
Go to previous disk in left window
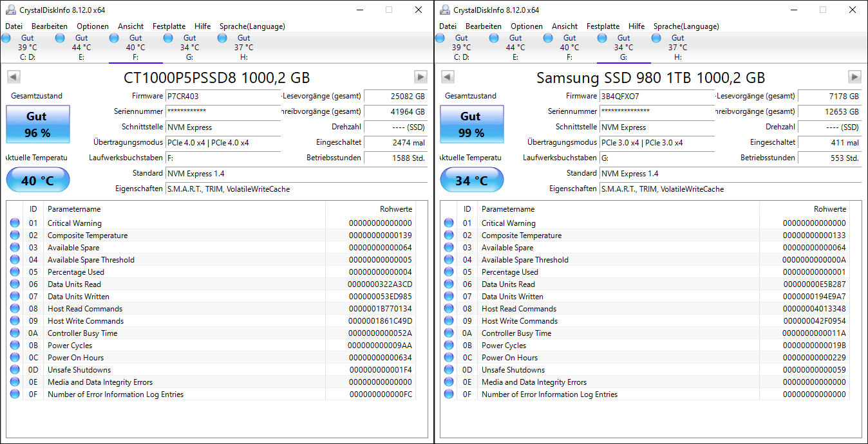point(14,77)
